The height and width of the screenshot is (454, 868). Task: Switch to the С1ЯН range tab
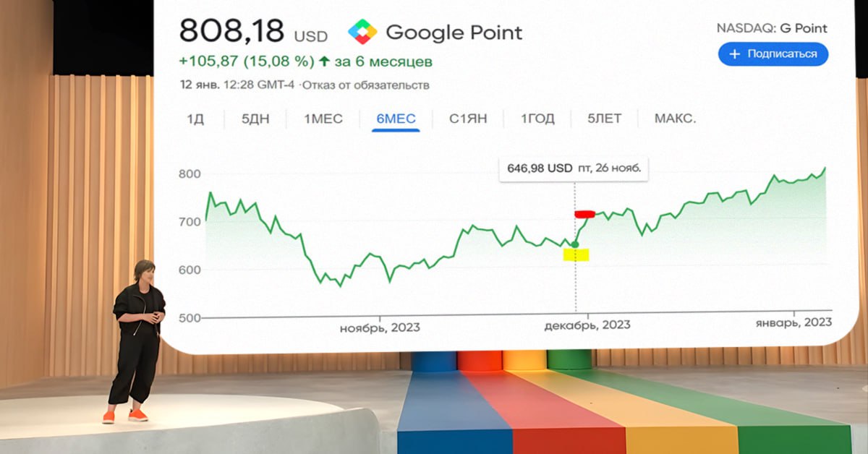[469, 119]
